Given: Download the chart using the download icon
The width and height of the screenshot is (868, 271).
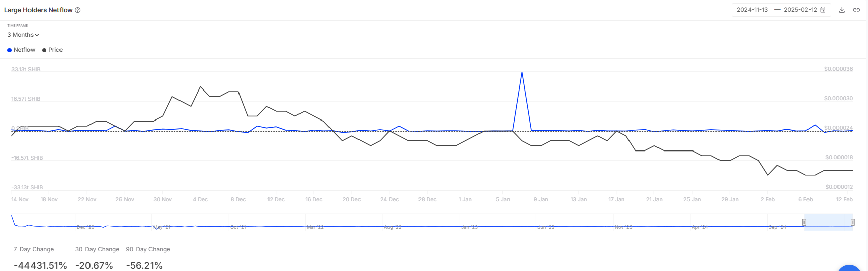Looking at the screenshot, I should [842, 10].
